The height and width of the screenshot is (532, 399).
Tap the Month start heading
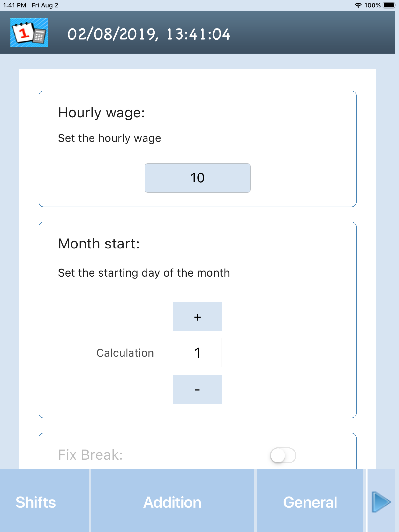point(99,244)
